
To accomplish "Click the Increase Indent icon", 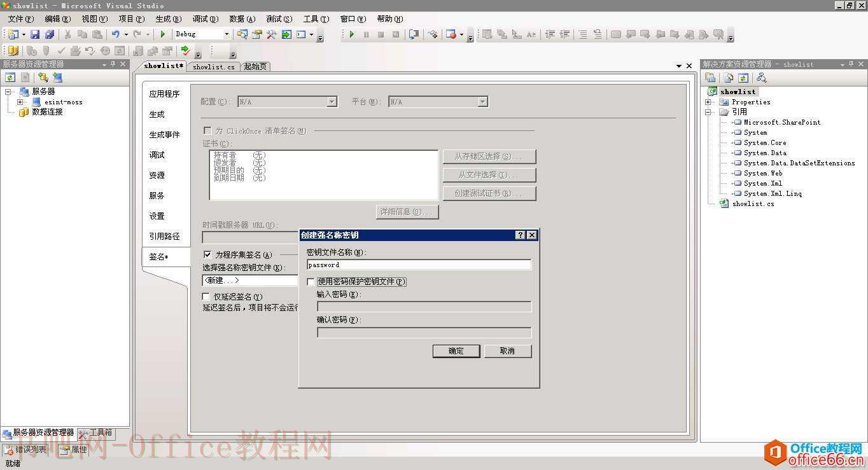I will click(x=565, y=34).
